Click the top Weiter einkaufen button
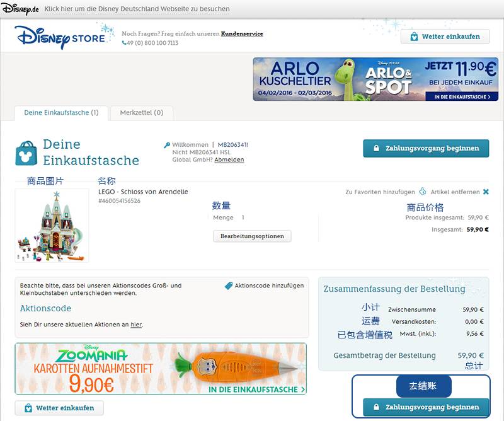Image resolution: width=504 pixels, height=421 pixels. click(445, 37)
